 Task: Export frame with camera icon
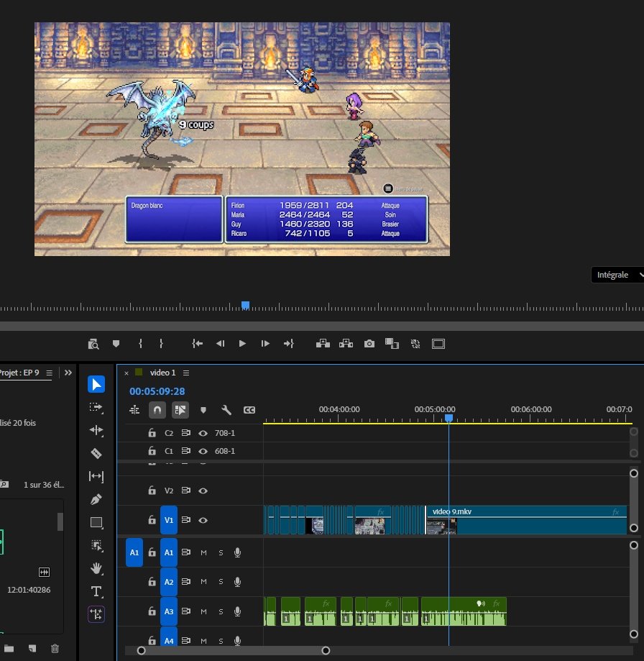(x=369, y=344)
